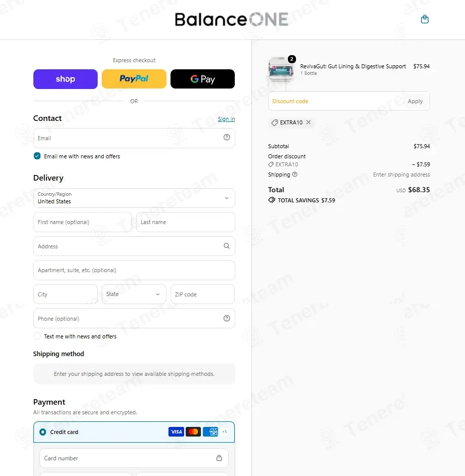Click the Visa card logo

click(176, 431)
